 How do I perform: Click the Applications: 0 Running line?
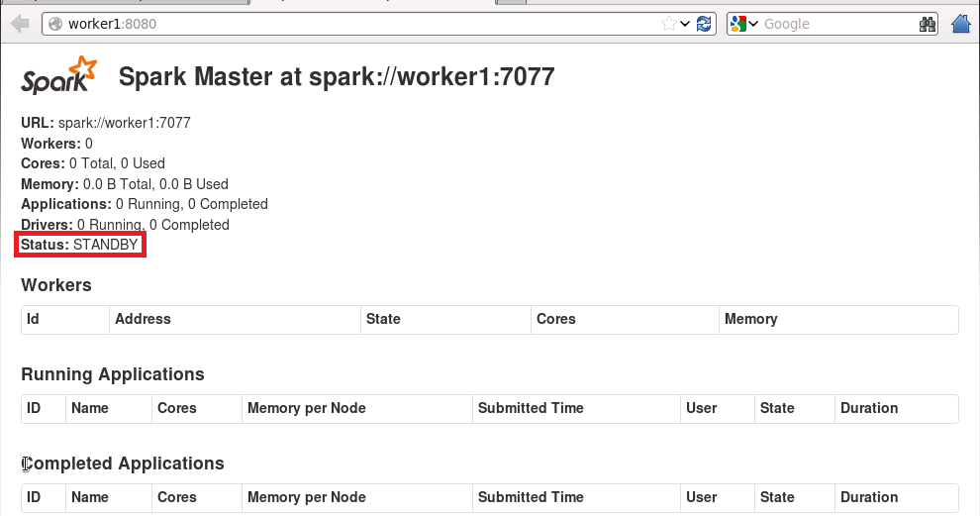click(x=145, y=204)
